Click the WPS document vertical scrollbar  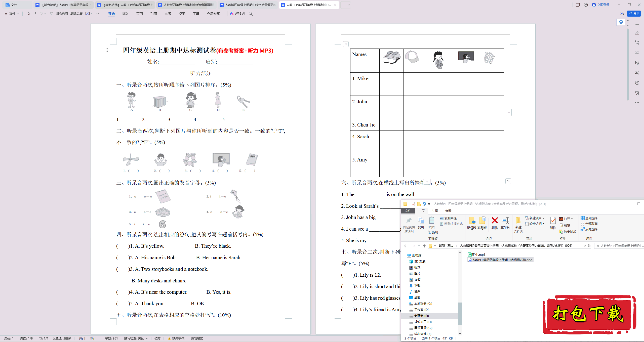628,64
